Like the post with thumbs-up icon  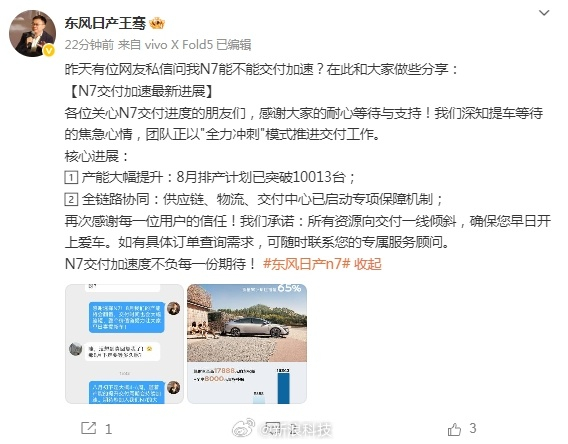(x=454, y=429)
